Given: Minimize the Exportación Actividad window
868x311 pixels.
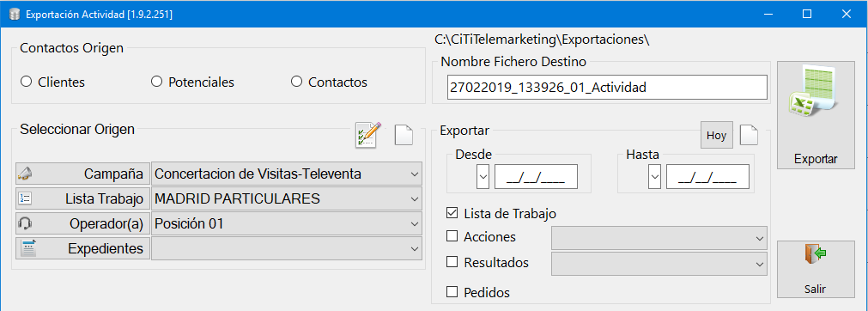Looking at the screenshot, I should click(x=768, y=14).
